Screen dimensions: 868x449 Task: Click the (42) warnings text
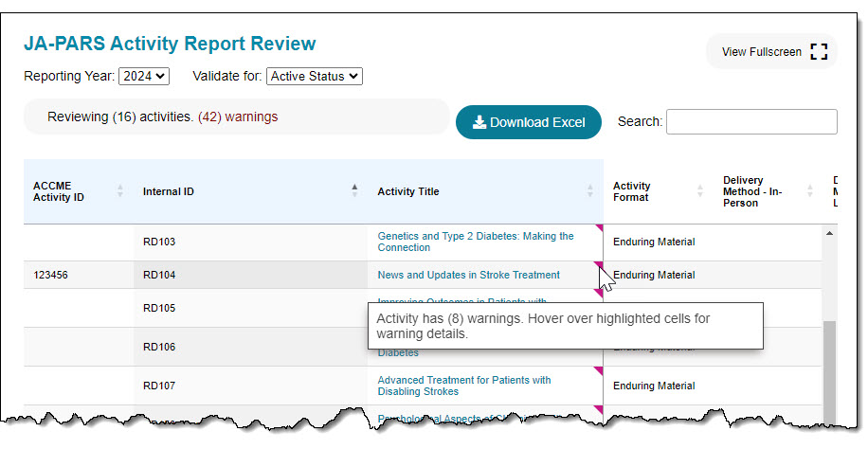pos(238,117)
